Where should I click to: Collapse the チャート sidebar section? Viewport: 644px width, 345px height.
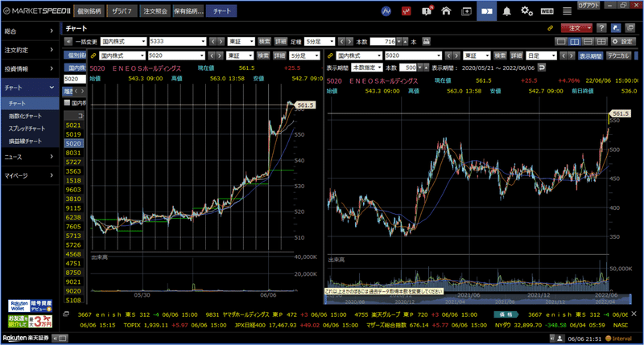[x=30, y=88]
